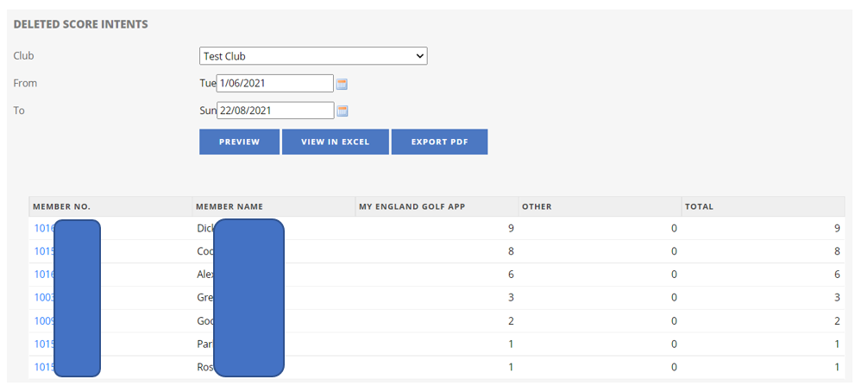Open member number link in the Coo row

44,251
